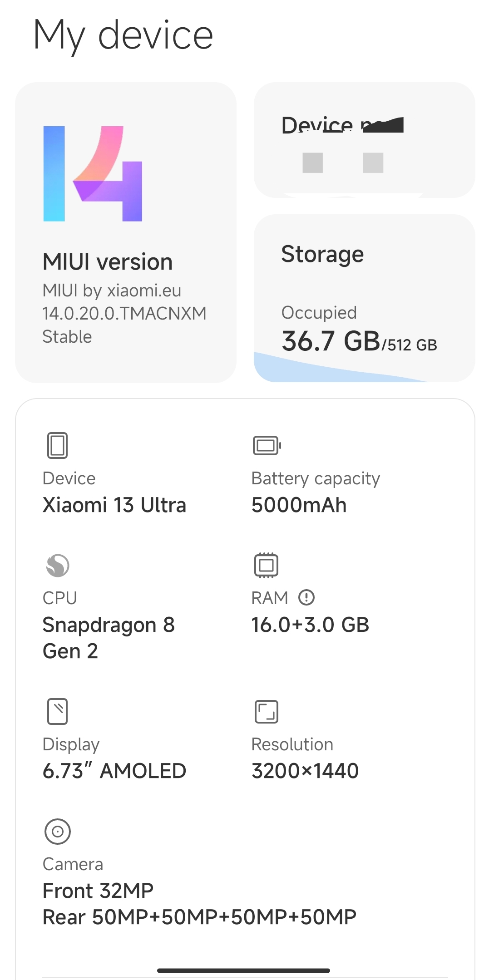Open the MIUI version card
The width and height of the screenshot is (489, 980).
coord(126,232)
